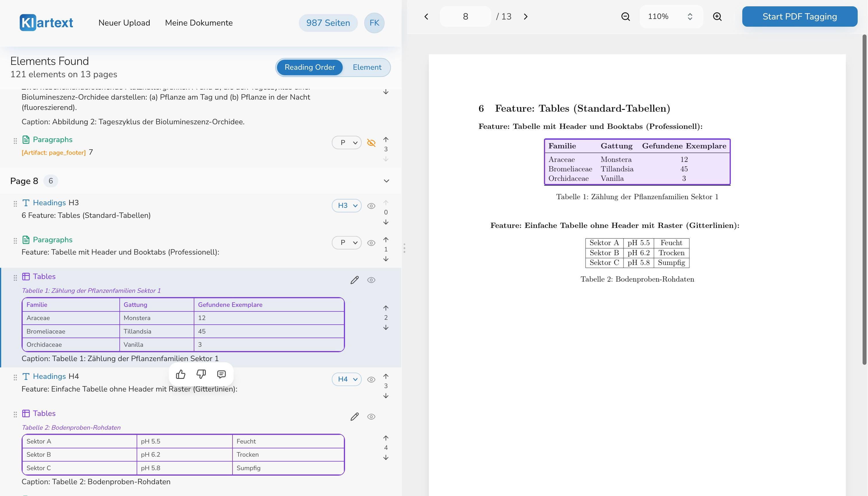Move Tabelle 1 element up

tap(385, 308)
